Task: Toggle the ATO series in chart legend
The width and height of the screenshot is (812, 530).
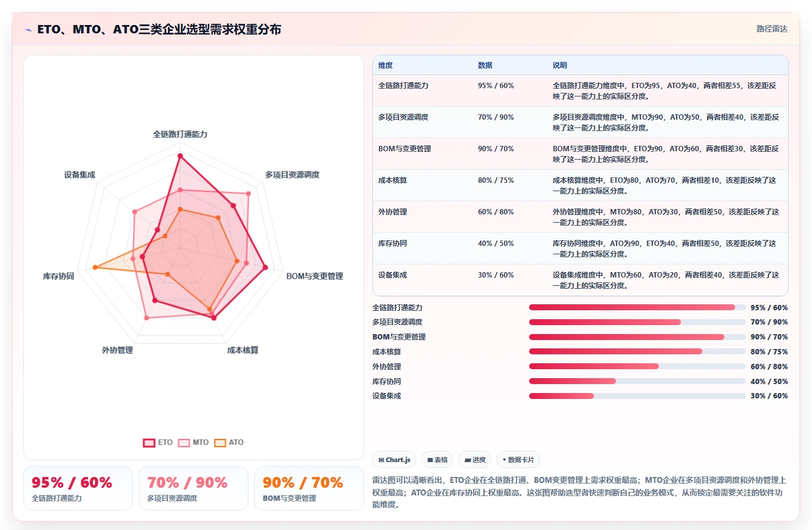Action: pos(229,442)
